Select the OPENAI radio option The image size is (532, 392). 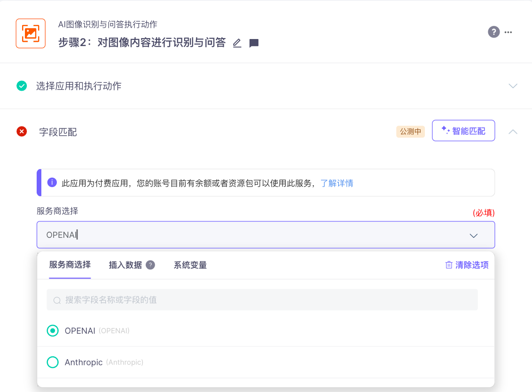point(53,330)
